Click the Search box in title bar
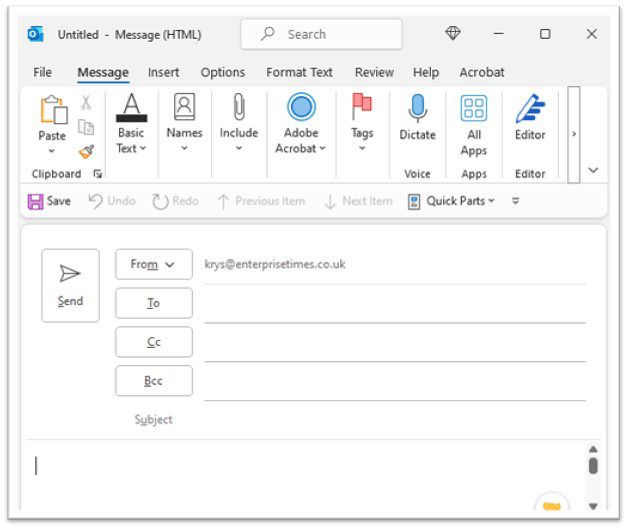628x529 pixels. click(321, 34)
